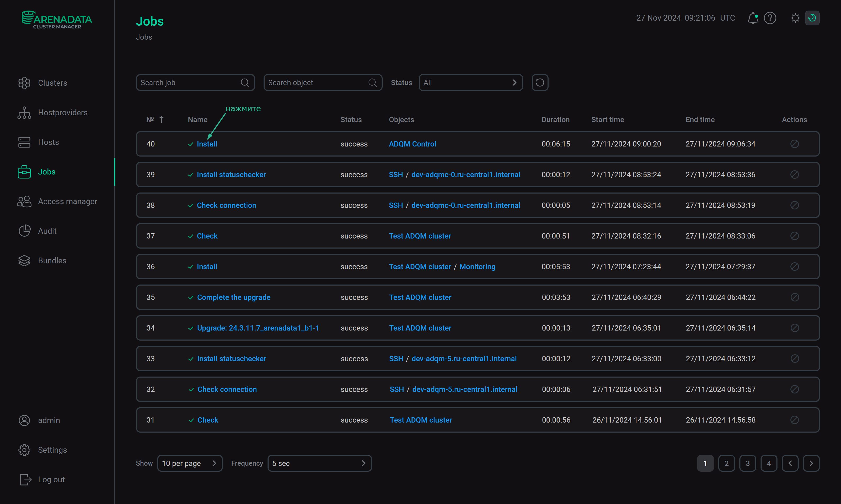Screen dimensions: 841x504
Task: Expand the Frequency 5 sec dropdown
Action: pos(319,463)
